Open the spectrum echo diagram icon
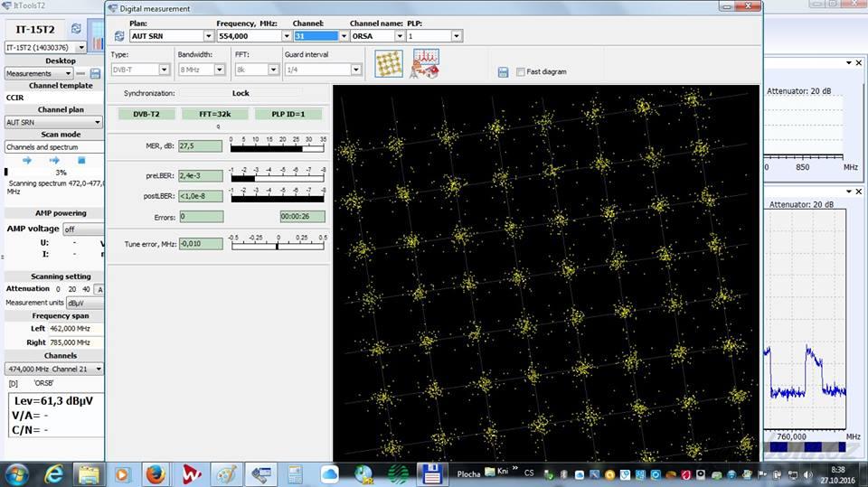The image size is (868, 487). pyautogui.click(x=425, y=63)
